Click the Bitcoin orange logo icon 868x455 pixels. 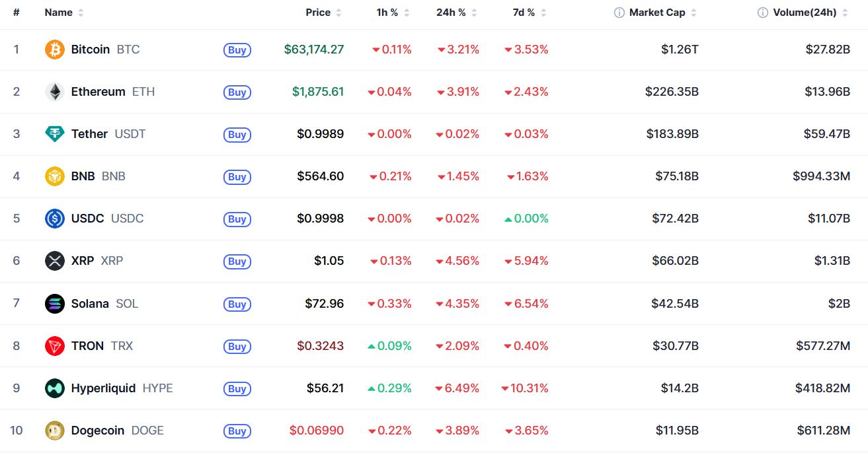point(55,50)
